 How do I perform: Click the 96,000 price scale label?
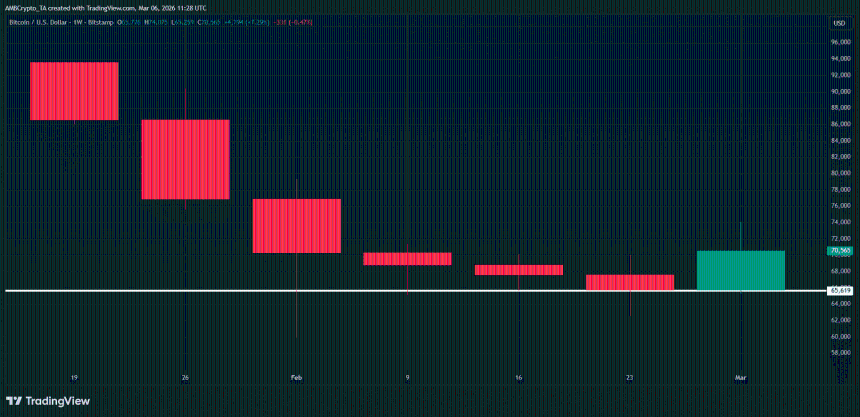tap(839, 42)
